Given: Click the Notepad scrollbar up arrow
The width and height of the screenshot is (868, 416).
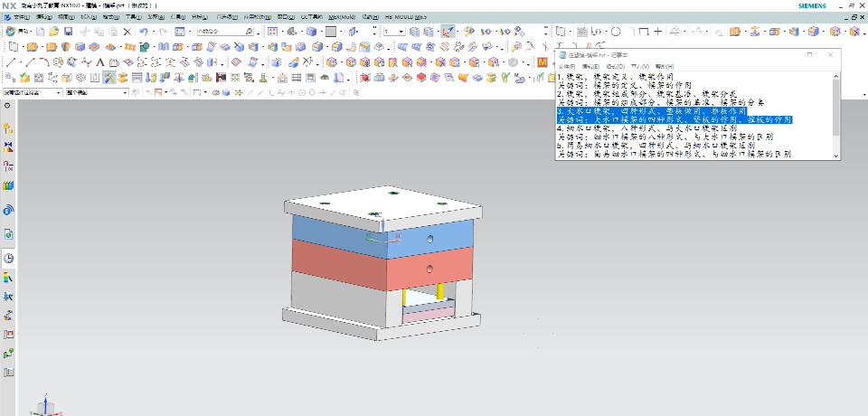Looking at the screenshot, I should (x=835, y=76).
